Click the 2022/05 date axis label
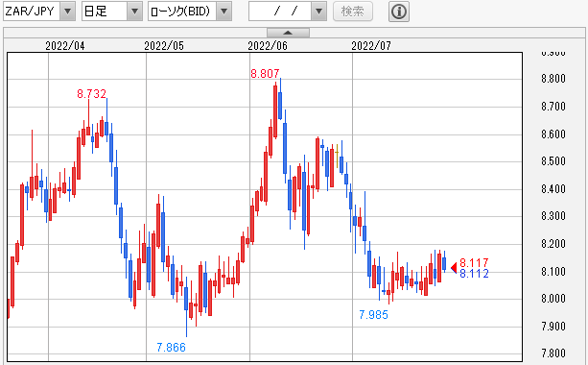The height and width of the screenshot is (365, 588). [164, 46]
